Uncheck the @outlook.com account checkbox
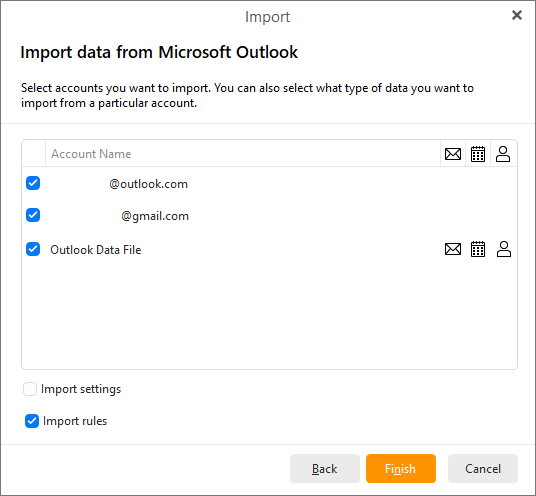 33,183
